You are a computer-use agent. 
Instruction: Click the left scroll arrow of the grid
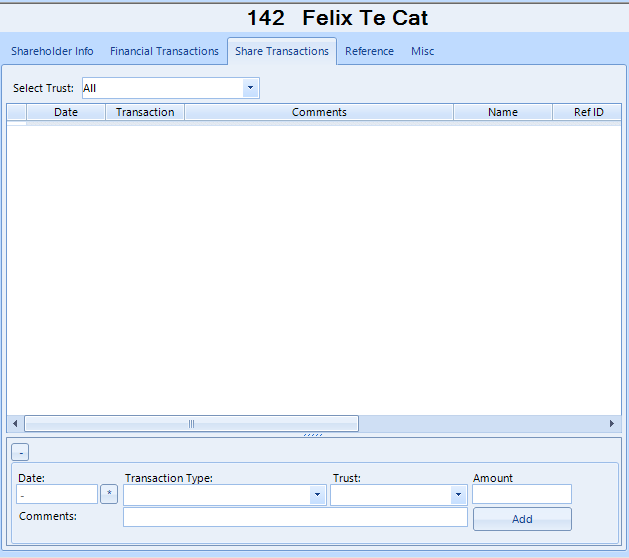point(14,424)
